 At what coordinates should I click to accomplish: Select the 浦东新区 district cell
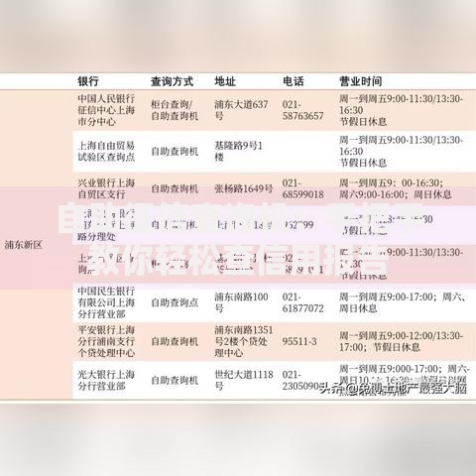pos(24,245)
